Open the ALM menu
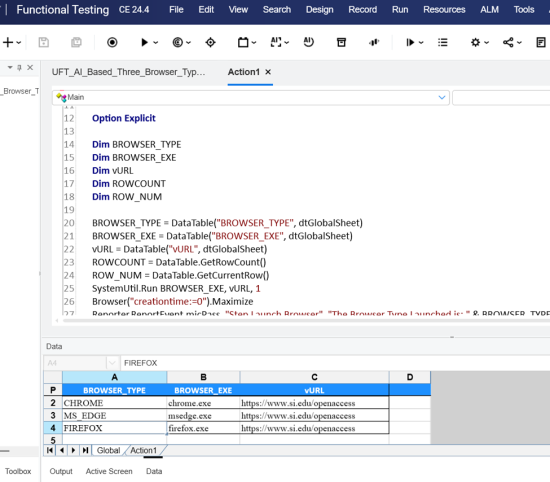The image size is (550, 482). [489, 9]
